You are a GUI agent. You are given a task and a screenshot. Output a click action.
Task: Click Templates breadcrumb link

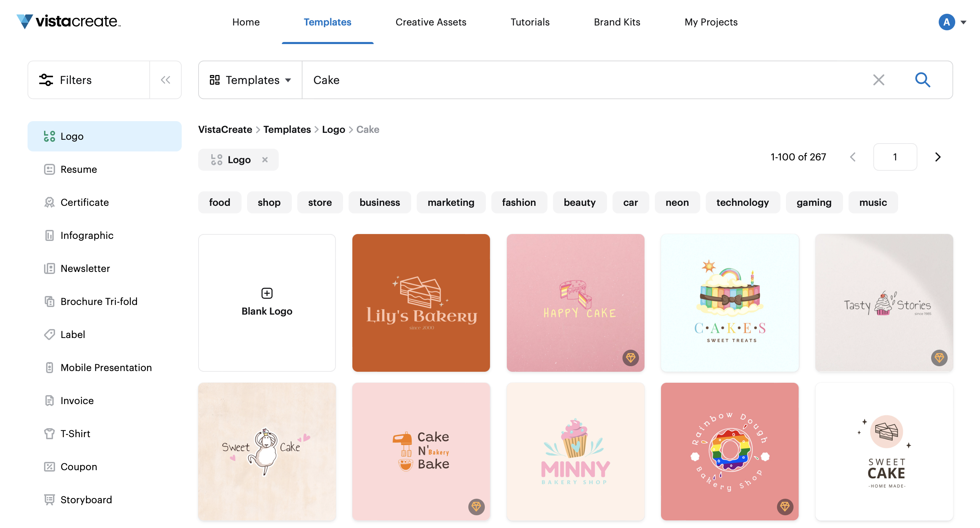287,129
